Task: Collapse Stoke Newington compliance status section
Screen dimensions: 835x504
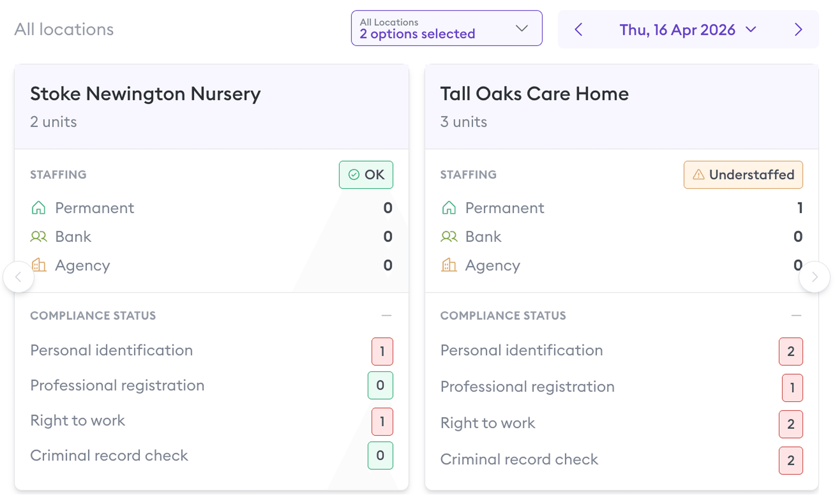Action: pos(386,316)
